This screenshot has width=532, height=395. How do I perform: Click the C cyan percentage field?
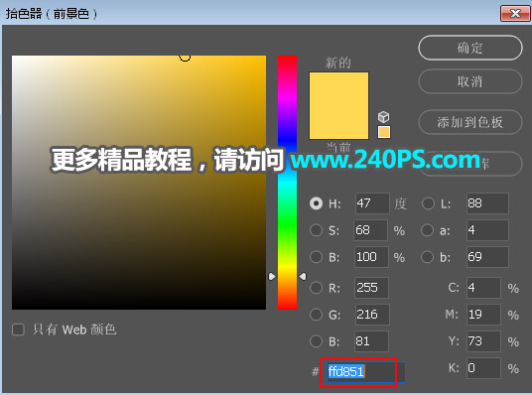coord(483,288)
